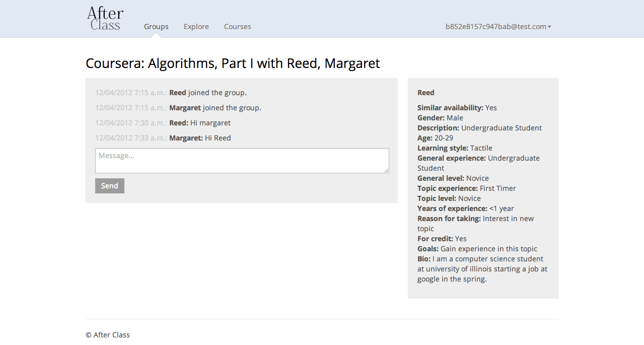Select the 'Margaret joined the group' entry
644x345 pixels.
coord(215,108)
